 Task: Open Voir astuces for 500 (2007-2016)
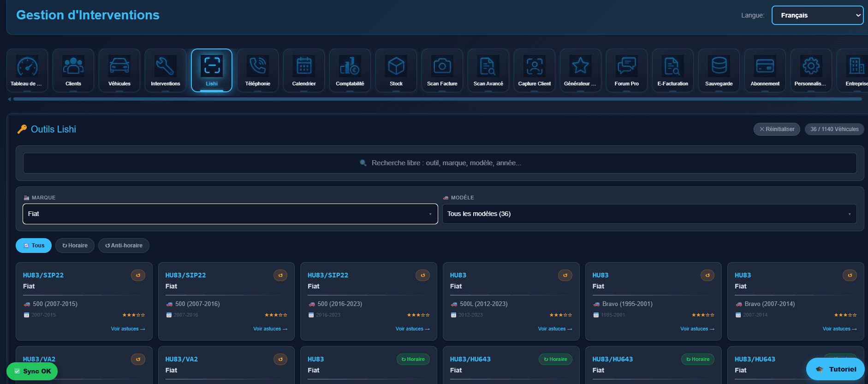click(x=270, y=329)
